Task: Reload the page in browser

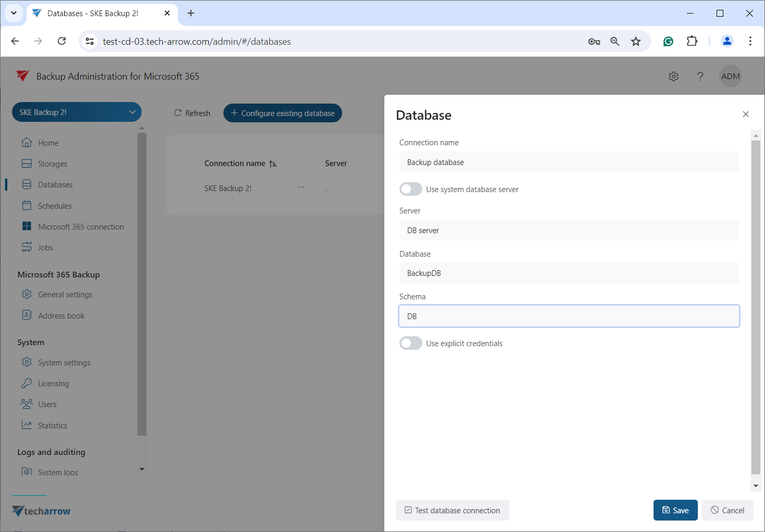Action: coord(61,42)
